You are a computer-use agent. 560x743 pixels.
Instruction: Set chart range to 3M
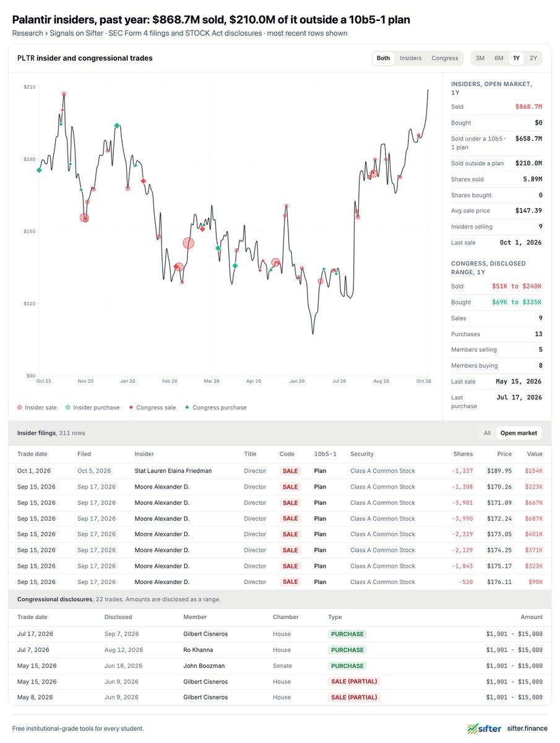pos(480,58)
